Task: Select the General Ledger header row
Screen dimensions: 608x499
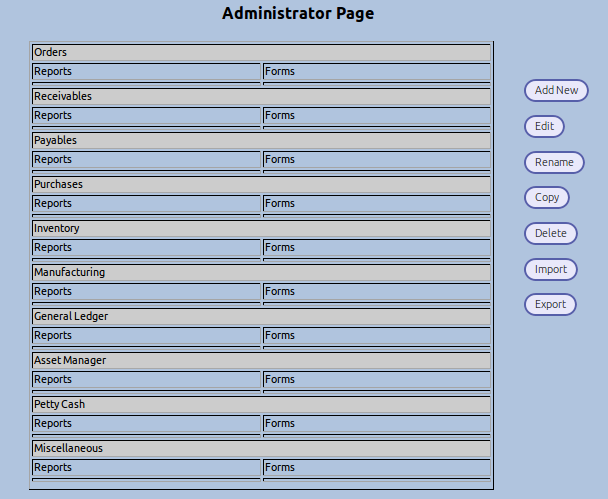Action: pyautogui.click(x=261, y=316)
